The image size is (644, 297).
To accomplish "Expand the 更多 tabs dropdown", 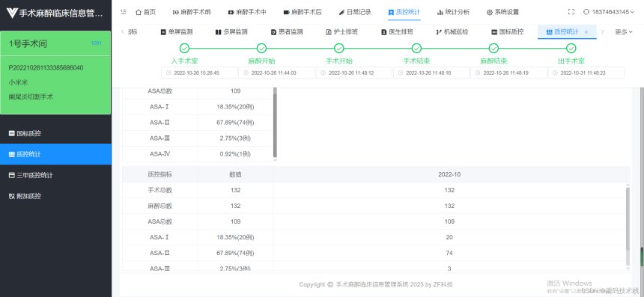I will pos(624,32).
